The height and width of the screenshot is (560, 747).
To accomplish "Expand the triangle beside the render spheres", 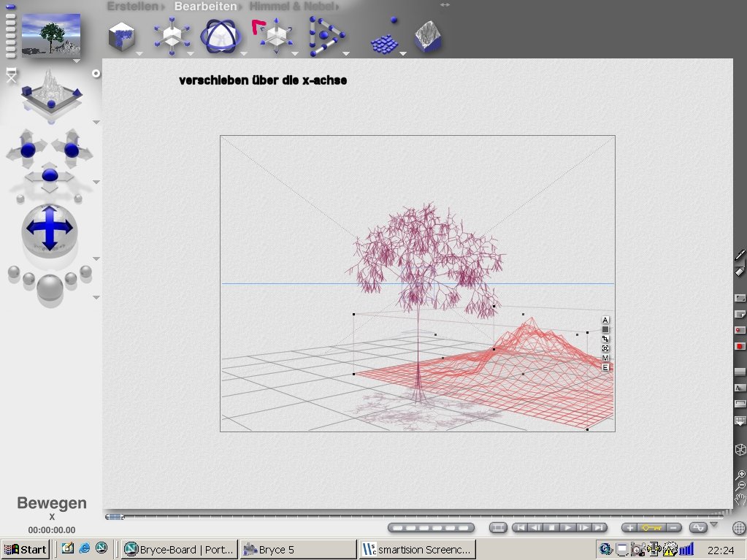I will (96, 297).
